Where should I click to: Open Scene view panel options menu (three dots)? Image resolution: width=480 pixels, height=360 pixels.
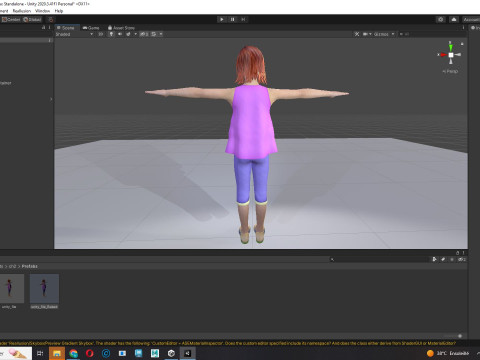[x=463, y=28]
